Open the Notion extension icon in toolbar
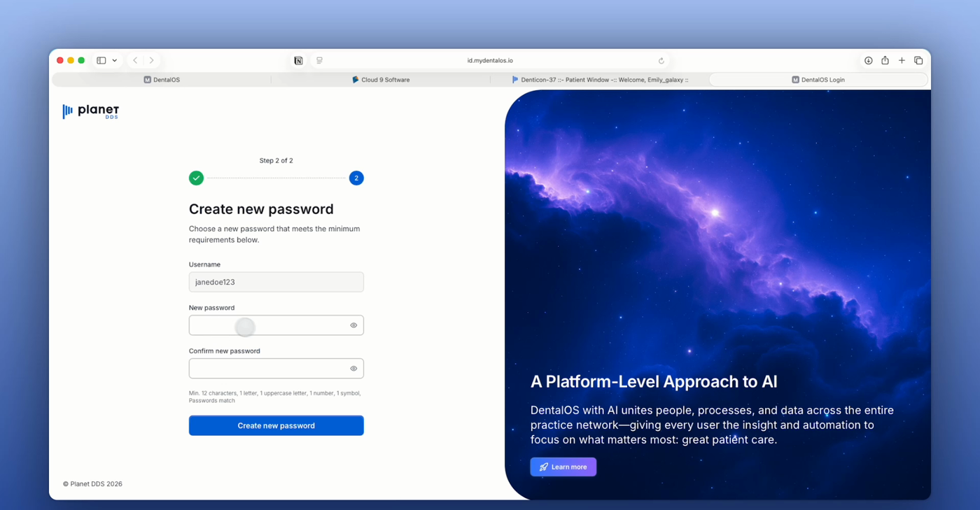The width and height of the screenshot is (980, 510). (299, 61)
